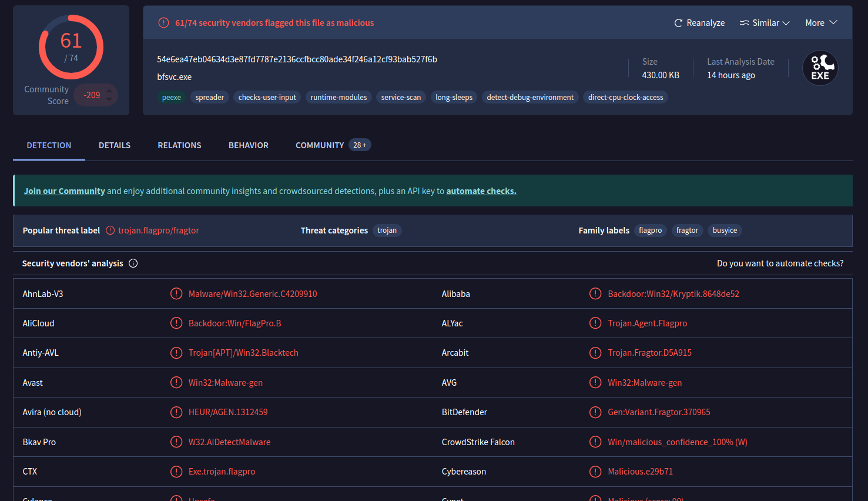Screen dimensions: 868x501
Task: Switch to the DETECTION tab
Action: click(x=49, y=145)
